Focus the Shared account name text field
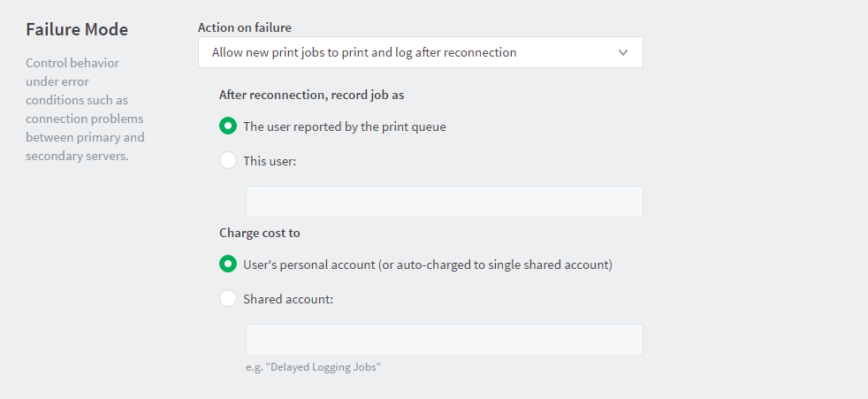The image size is (868, 399). (x=444, y=340)
